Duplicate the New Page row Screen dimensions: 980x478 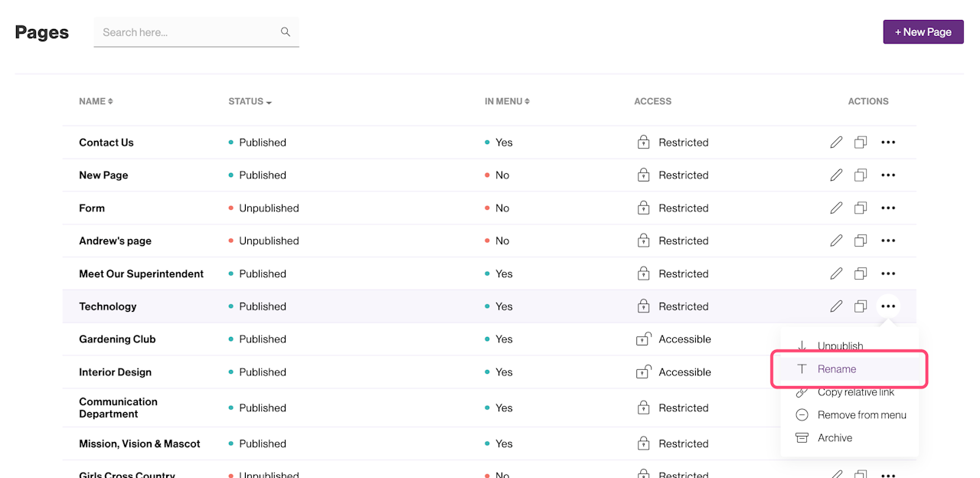[861, 175]
